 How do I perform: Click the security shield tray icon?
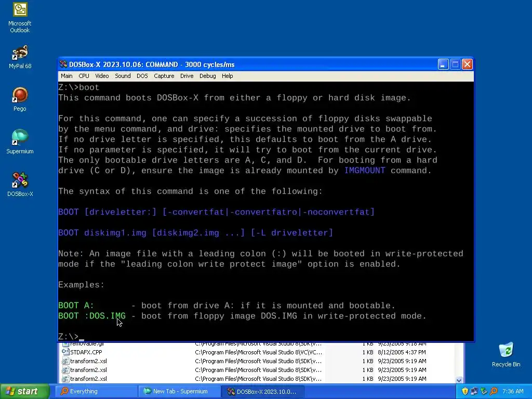465,391
